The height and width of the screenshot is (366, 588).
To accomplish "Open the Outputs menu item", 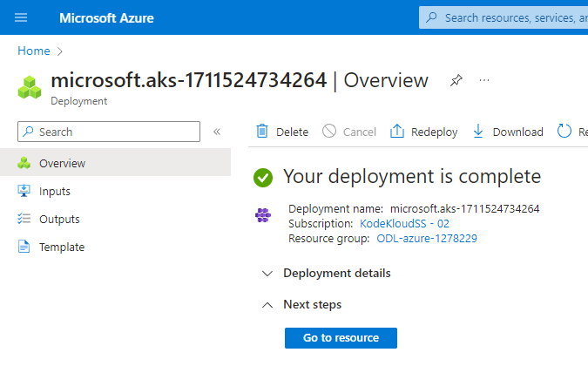I will coord(58,219).
